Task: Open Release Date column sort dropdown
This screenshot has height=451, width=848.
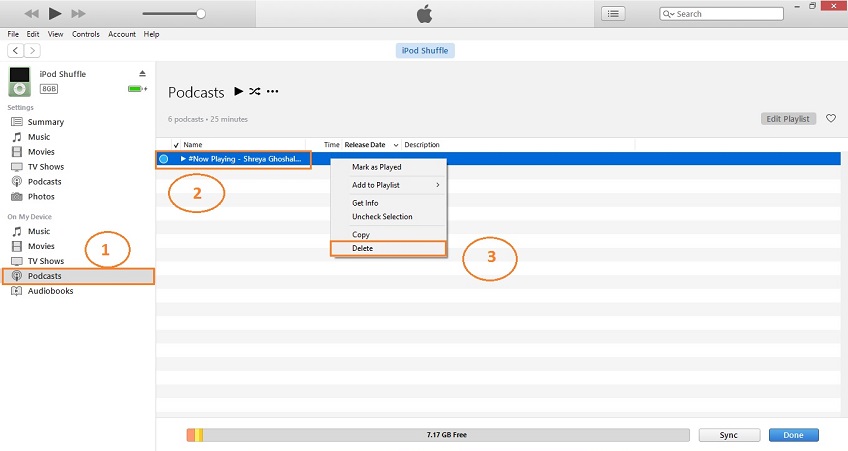Action: click(x=396, y=145)
